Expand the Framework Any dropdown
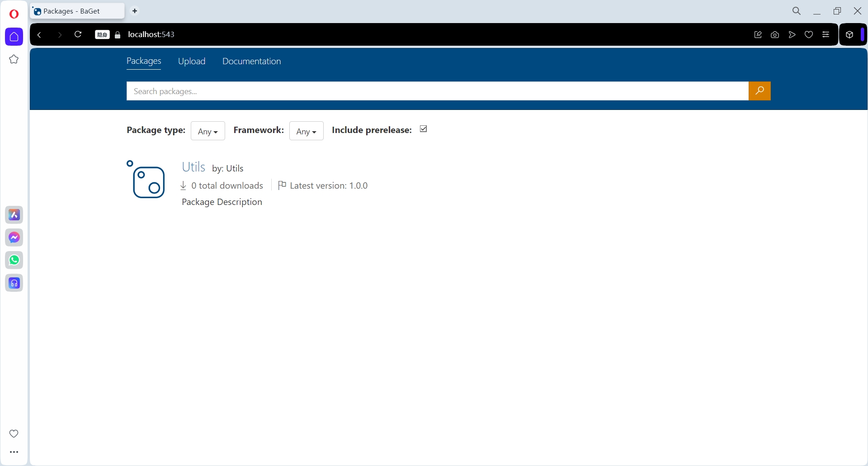The height and width of the screenshot is (466, 868). (307, 131)
